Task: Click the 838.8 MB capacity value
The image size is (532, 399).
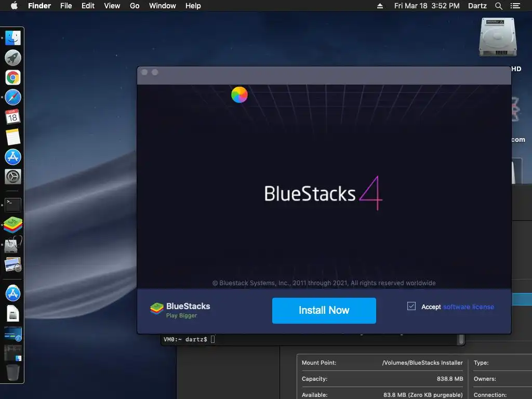Action: coord(450,379)
